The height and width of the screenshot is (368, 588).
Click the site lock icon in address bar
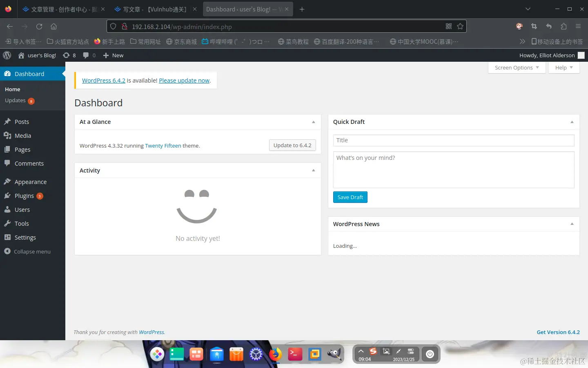(125, 27)
